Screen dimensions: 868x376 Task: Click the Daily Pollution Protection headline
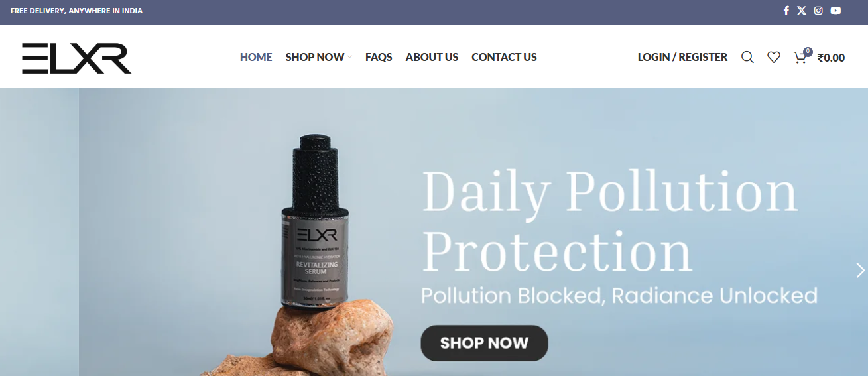pos(609,221)
